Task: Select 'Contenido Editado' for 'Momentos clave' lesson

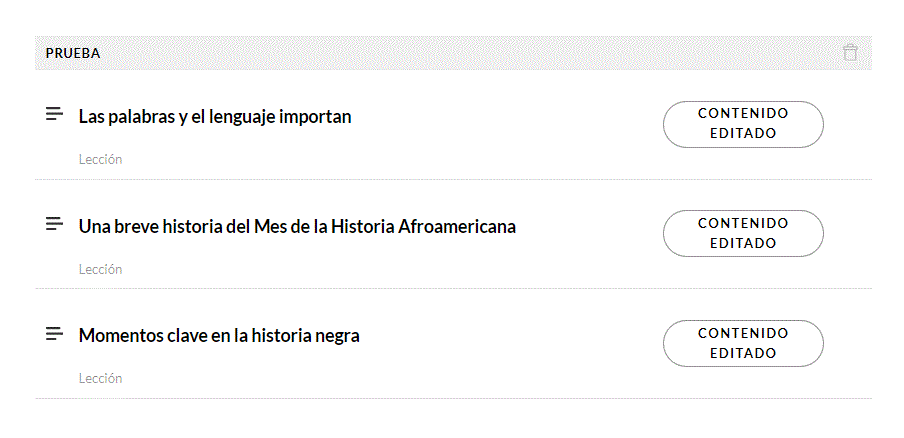Action: [743, 343]
